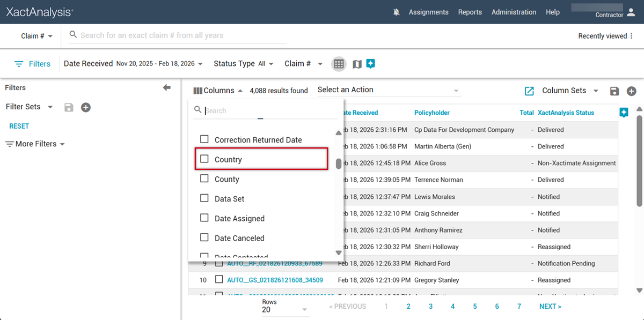Switch to the map view icon
Viewport: 644px width, 320px height.
click(357, 64)
